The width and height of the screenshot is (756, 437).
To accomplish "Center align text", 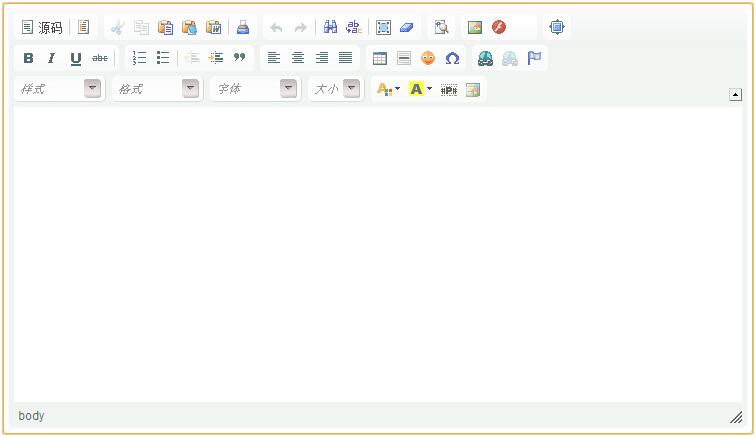I will coord(298,58).
